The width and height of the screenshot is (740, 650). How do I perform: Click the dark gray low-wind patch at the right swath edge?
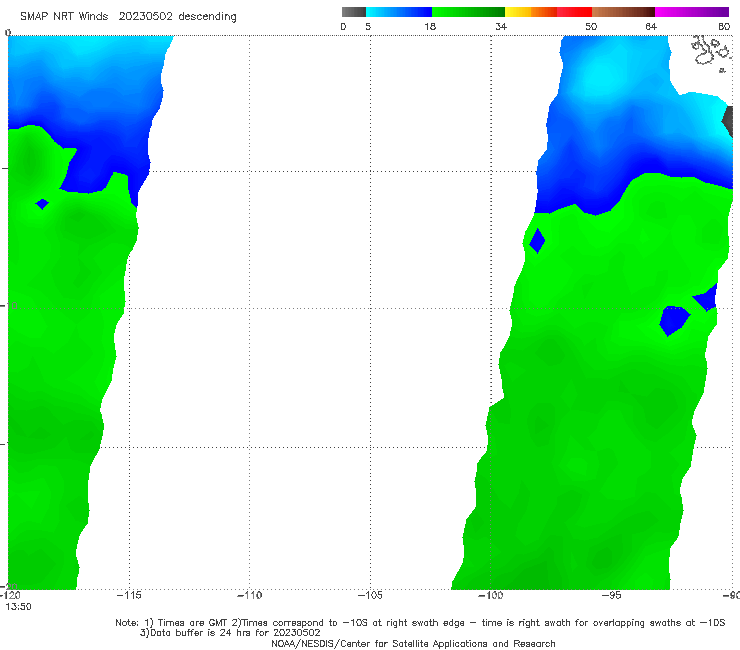click(x=728, y=121)
